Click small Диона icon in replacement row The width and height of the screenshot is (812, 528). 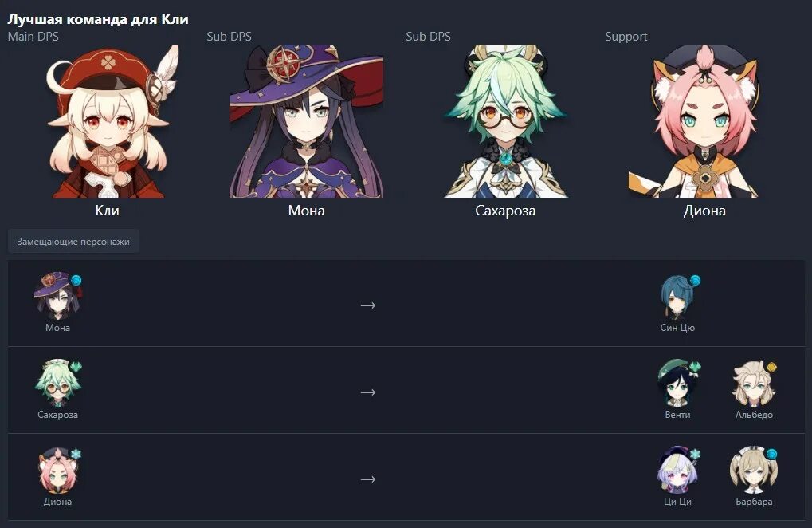57,470
